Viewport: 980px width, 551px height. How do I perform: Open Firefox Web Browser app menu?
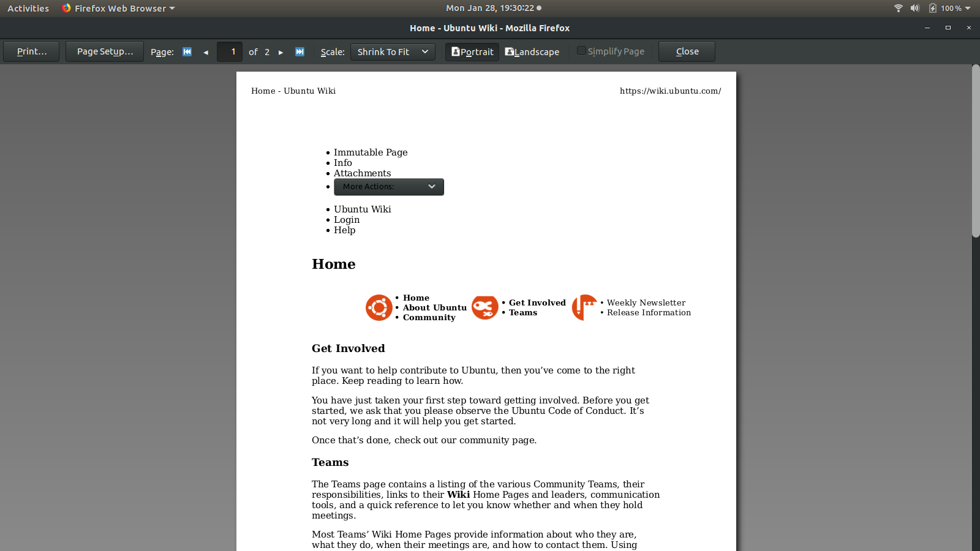(118, 9)
